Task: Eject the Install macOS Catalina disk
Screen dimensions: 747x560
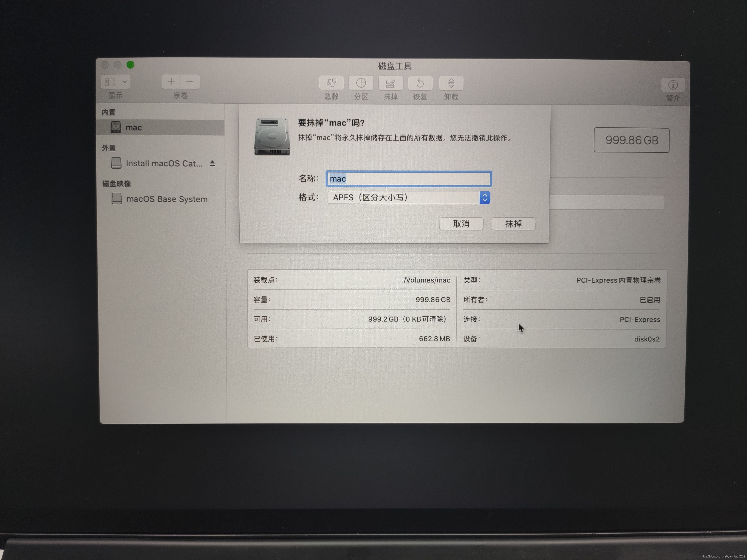Action: click(212, 163)
